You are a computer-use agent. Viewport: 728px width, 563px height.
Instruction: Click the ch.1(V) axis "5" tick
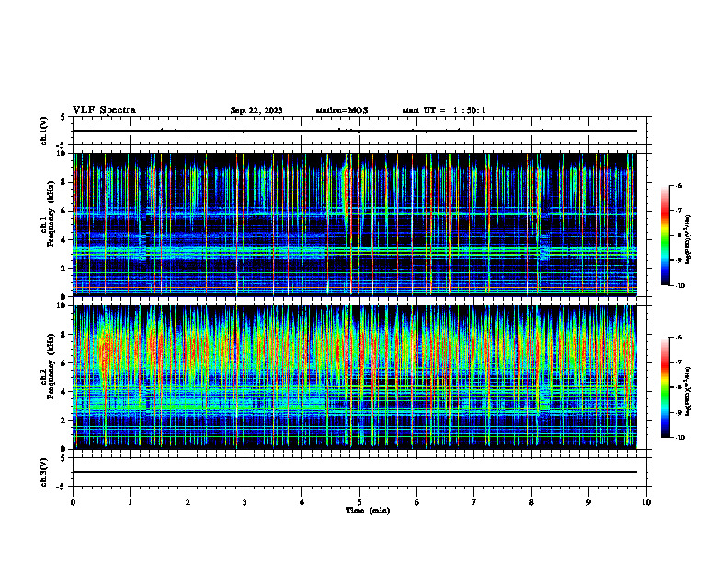(63, 118)
